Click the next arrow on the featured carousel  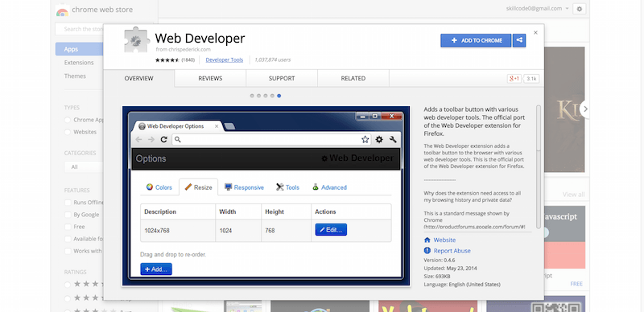585,109
